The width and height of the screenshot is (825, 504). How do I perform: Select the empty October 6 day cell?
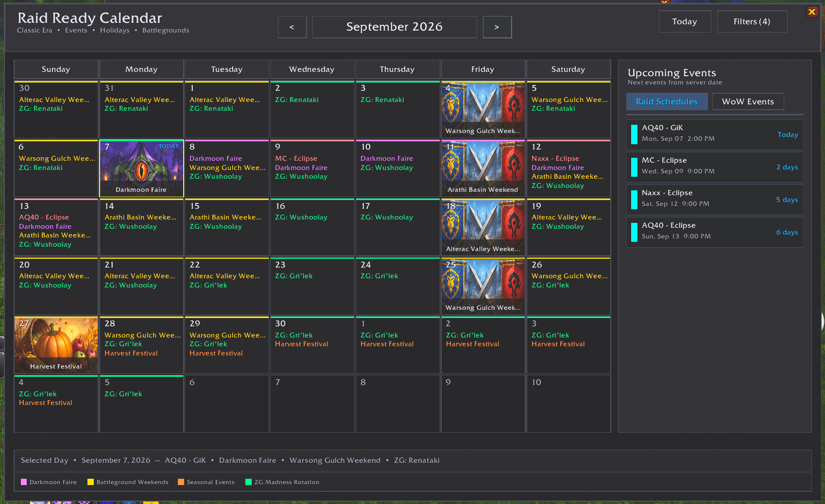coord(227,404)
